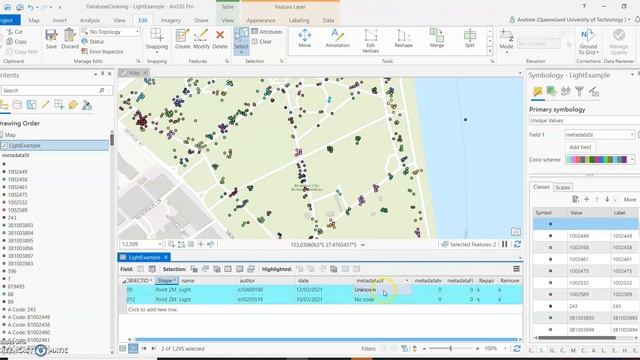Expand the Snapping dropdown

click(x=157, y=52)
